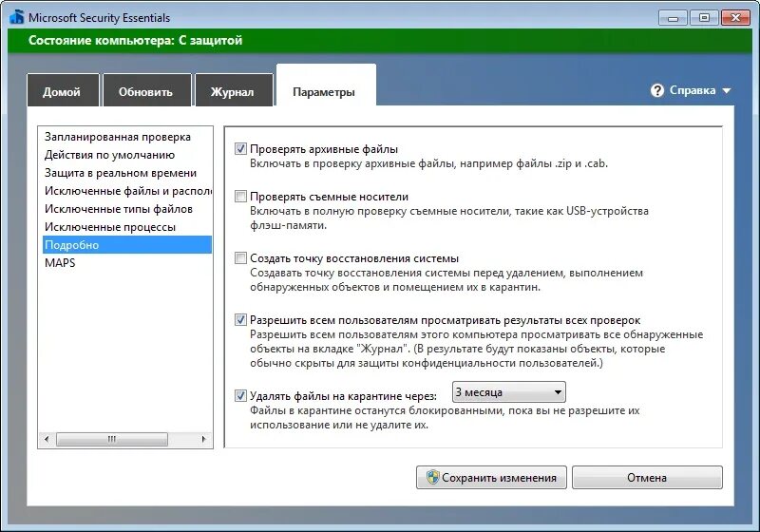The image size is (760, 532).
Task: Switch to the Домой tab
Action: tap(62, 91)
